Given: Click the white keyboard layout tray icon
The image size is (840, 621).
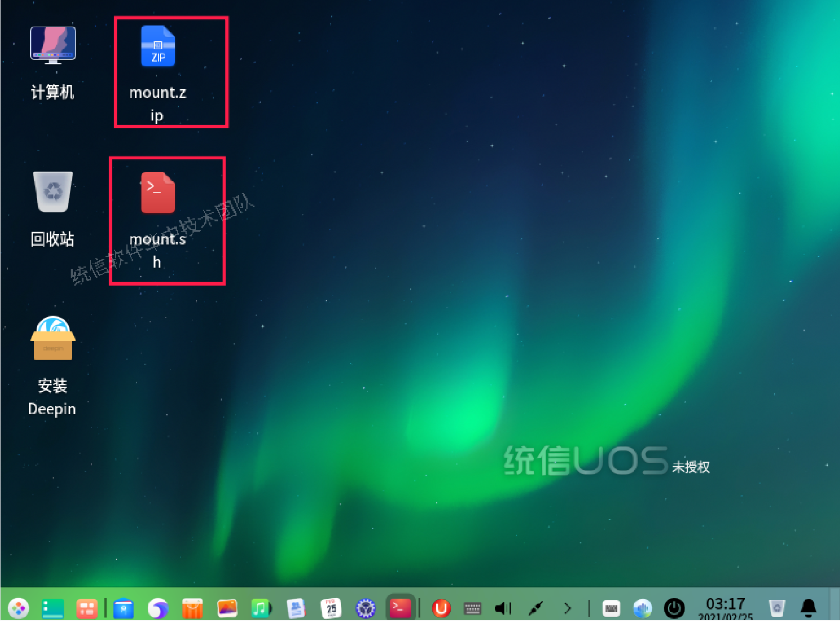Looking at the screenshot, I should [x=611, y=608].
